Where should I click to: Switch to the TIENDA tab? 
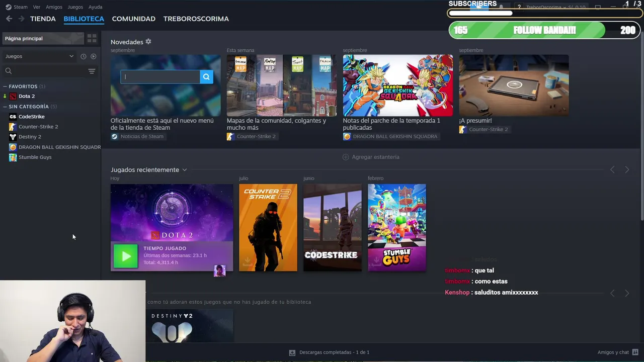pyautogui.click(x=43, y=19)
